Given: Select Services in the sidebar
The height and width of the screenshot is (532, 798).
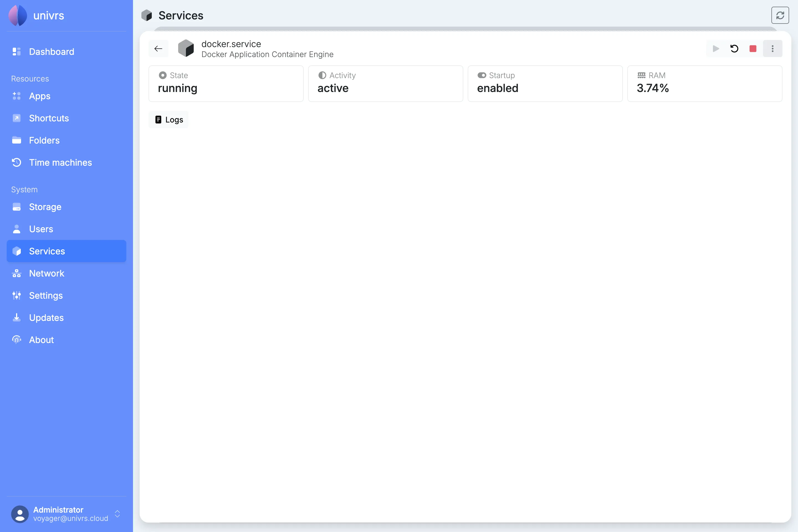Looking at the screenshot, I should (x=66, y=251).
